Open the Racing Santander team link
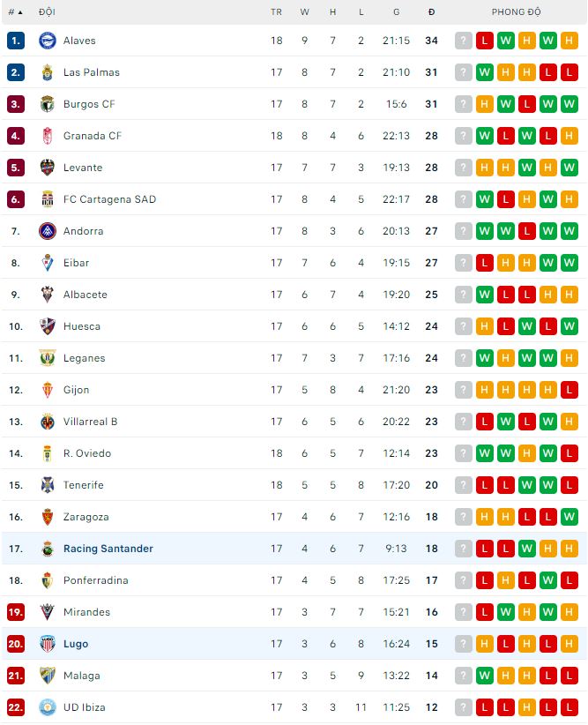 click(108, 549)
